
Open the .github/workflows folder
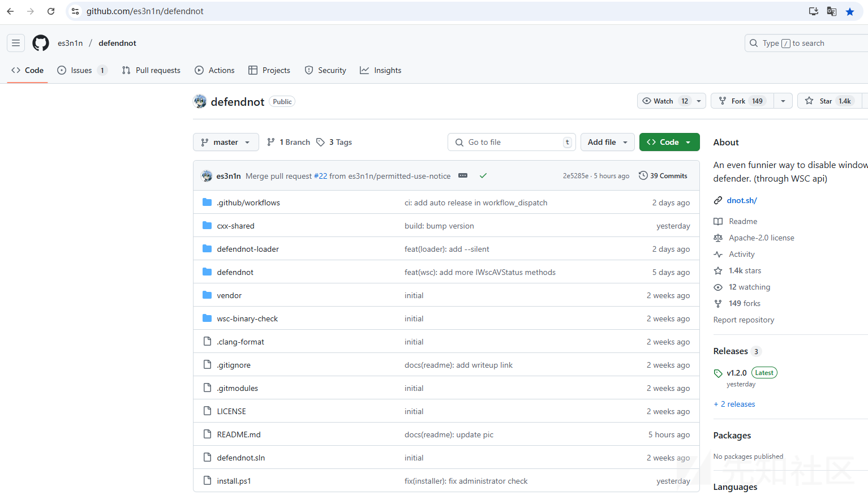[x=248, y=203]
